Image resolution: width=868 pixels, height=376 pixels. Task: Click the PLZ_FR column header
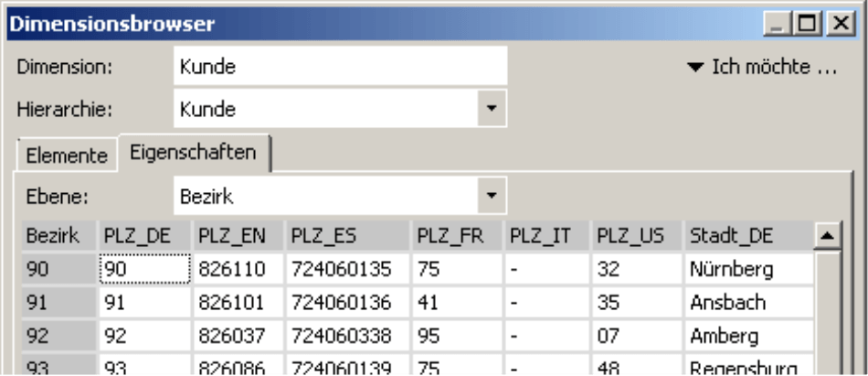(x=456, y=236)
